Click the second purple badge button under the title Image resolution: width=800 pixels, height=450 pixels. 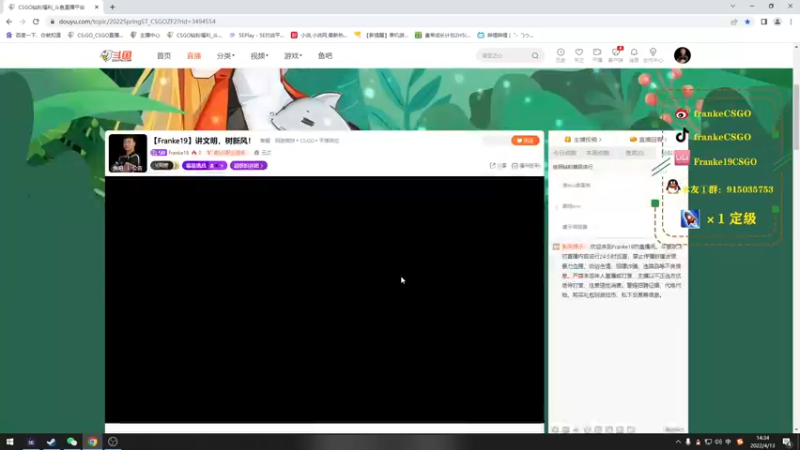[x=248, y=165]
